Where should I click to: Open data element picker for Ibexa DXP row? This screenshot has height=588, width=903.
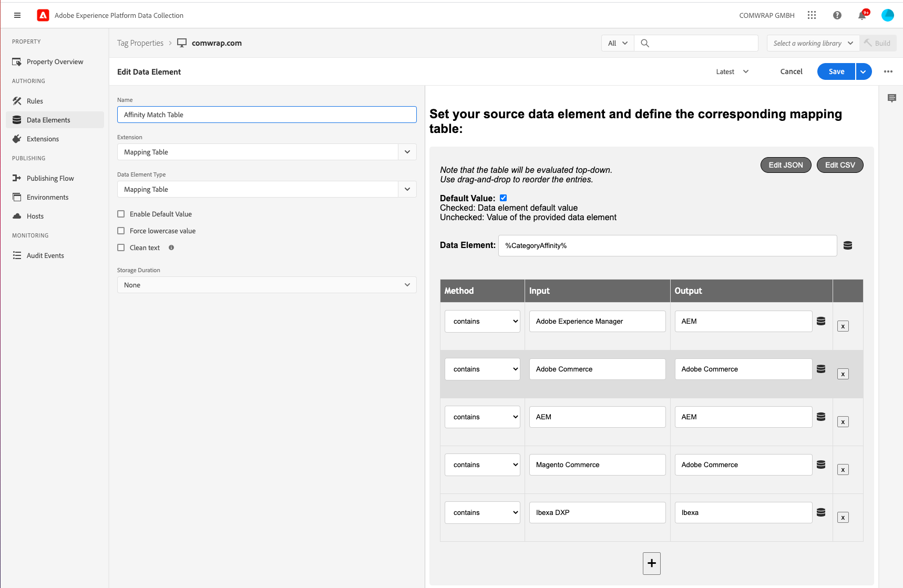[821, 512]
